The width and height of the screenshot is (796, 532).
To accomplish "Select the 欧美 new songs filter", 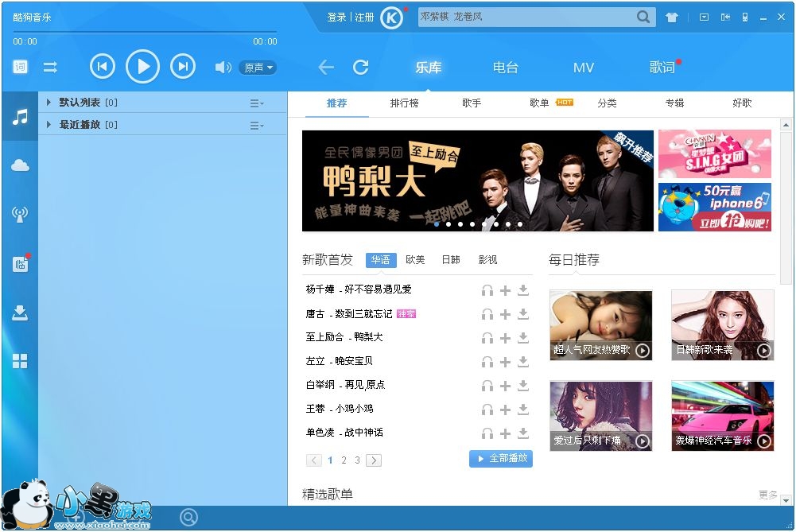I will click(415, 260).
